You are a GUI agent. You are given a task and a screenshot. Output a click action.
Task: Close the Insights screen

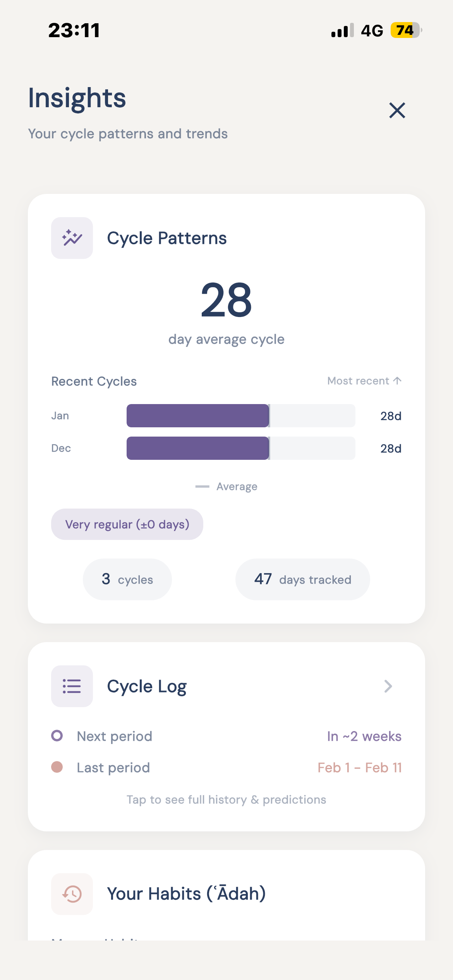point(397,110)
